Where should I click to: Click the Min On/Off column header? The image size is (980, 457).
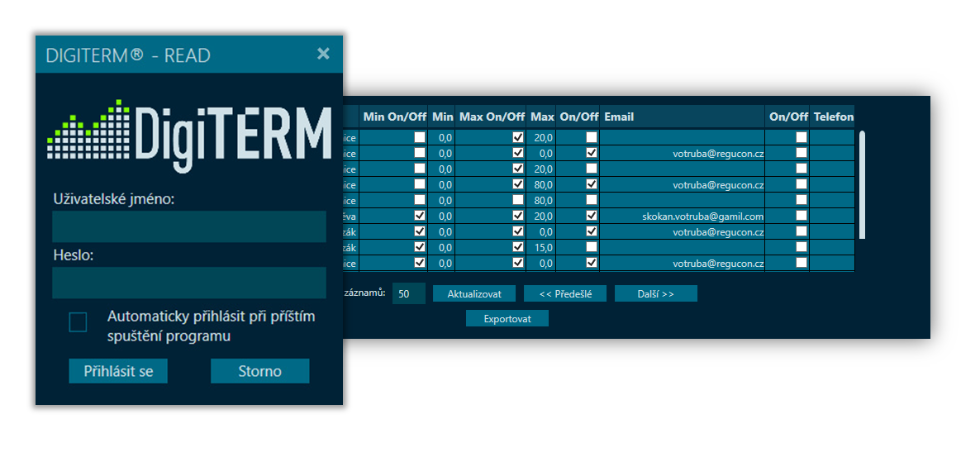click(393, 117)
